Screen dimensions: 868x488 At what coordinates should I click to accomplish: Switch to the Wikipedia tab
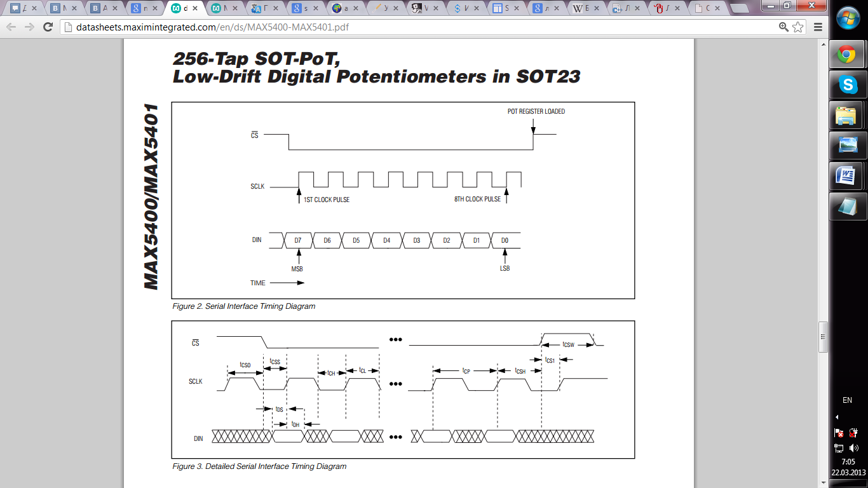[x=587, y=8]
